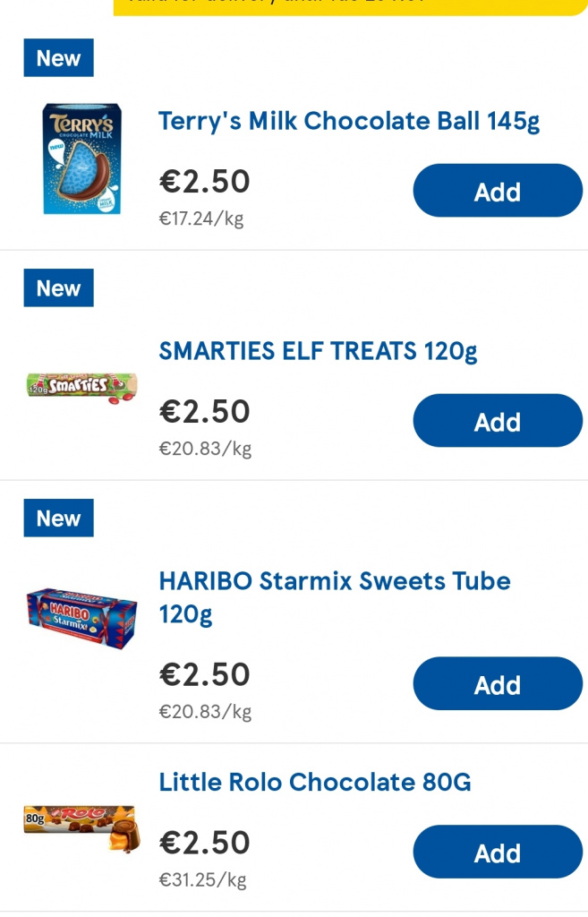View the Smarties tube product image

pyautogui.click(x=81, y=387)
